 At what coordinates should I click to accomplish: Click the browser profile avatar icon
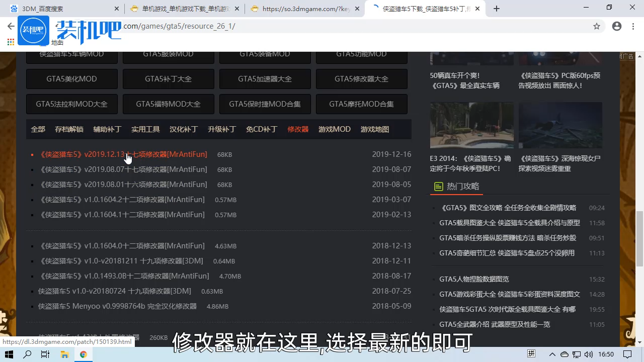coord(617,26)
